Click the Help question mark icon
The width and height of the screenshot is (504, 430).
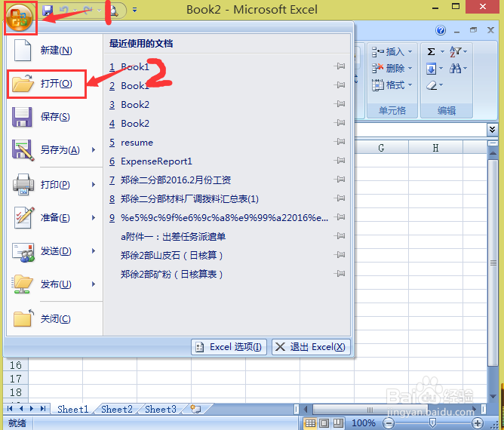441,30
